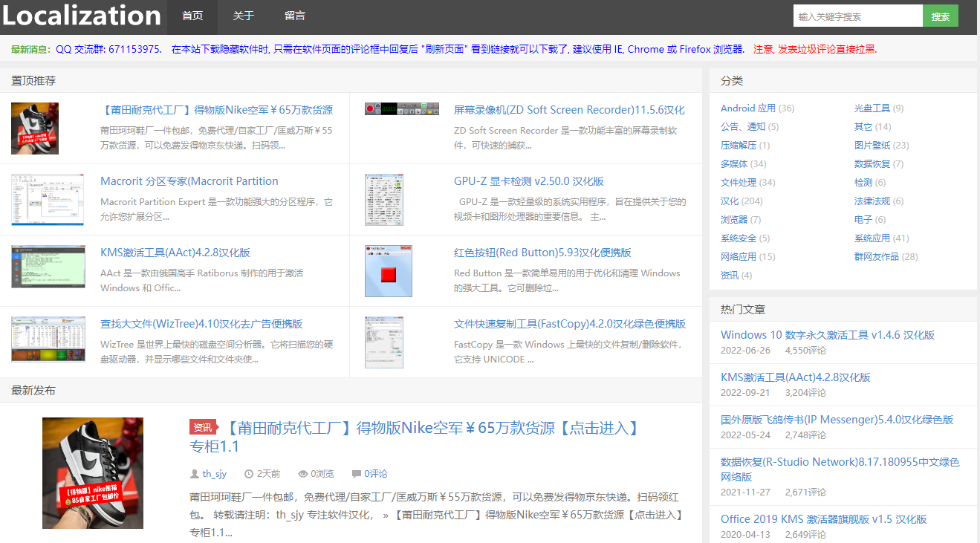Open the 留言 navigation tab
The image size is (980, 543).
click(x=295, y=16)
